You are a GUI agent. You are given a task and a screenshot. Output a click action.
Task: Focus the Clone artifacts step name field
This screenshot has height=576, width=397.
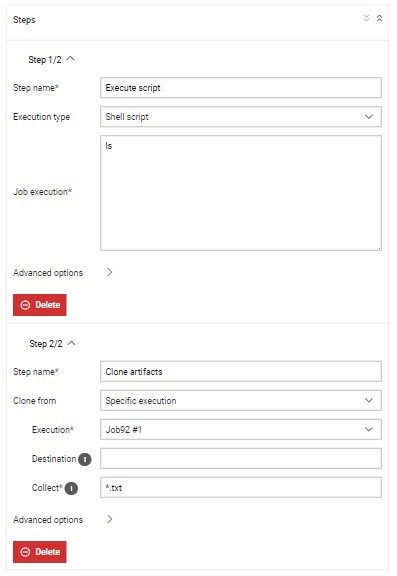[x=241, y=371]
